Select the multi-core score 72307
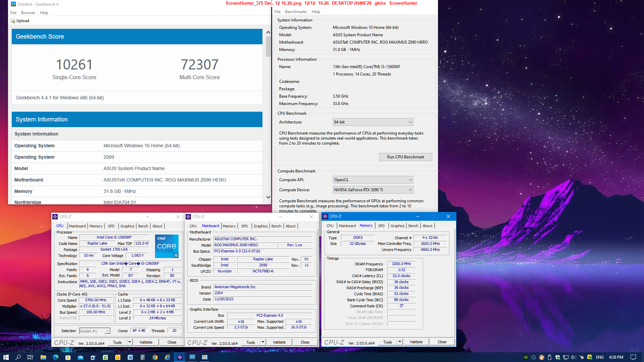644x362 pixels. 200,65
